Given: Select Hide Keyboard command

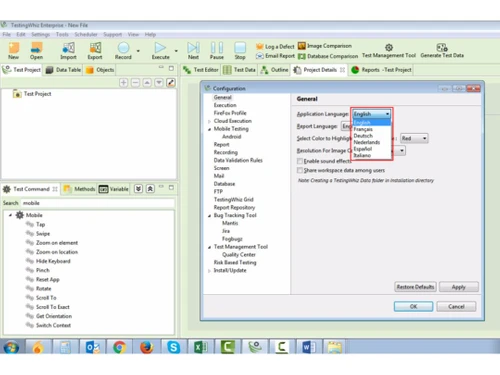Looking at the screenshot, I should [x=53, y=261].
